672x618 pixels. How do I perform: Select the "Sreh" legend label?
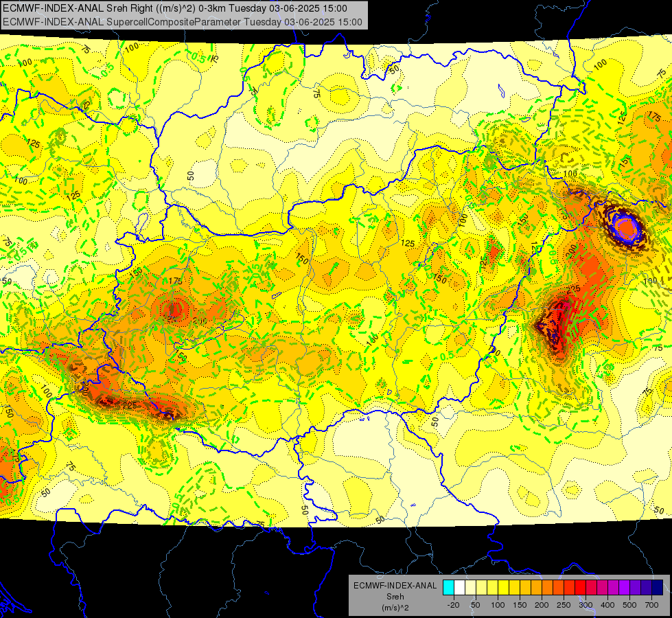395,597
